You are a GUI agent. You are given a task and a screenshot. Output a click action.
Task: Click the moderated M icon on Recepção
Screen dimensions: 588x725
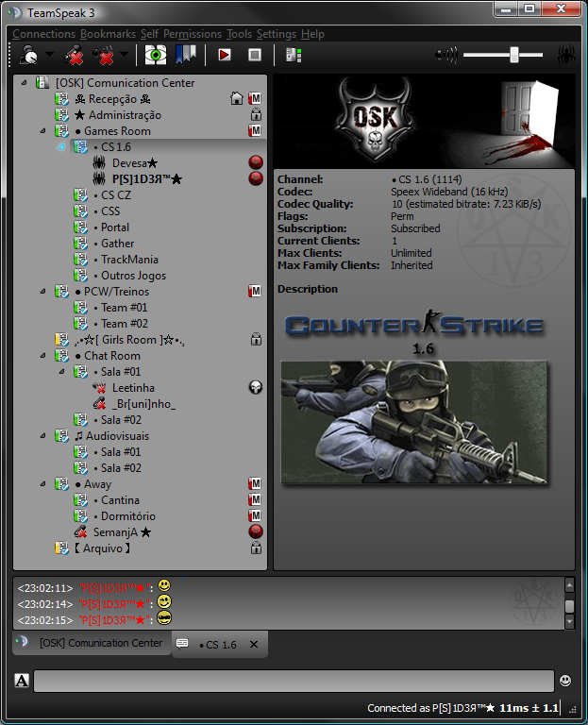coord(255,98)
